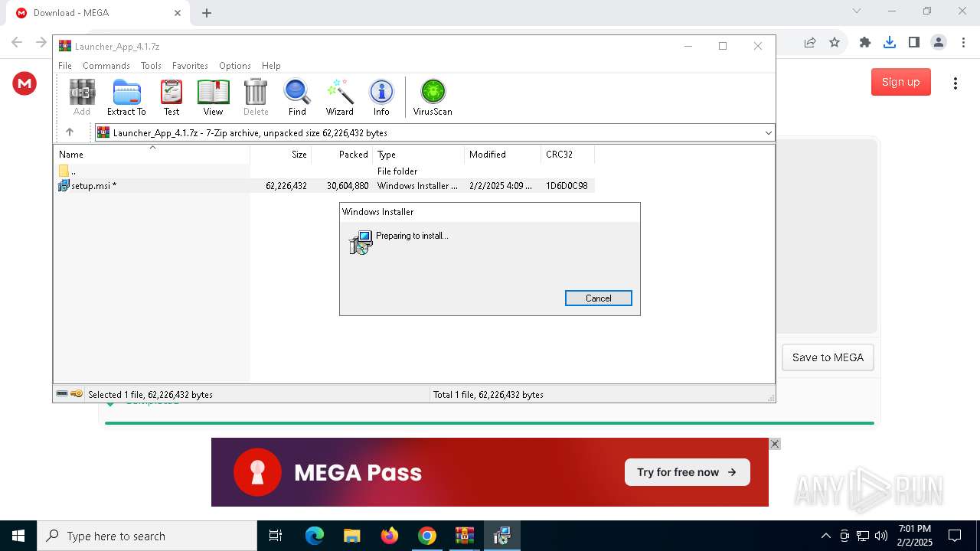Select the setup.msi file row
Screen dimensions: 980x551
click(325, 186)
